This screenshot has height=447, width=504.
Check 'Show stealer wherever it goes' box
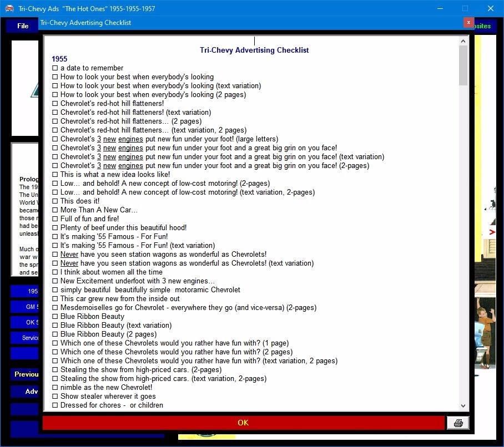click(55, 397)
